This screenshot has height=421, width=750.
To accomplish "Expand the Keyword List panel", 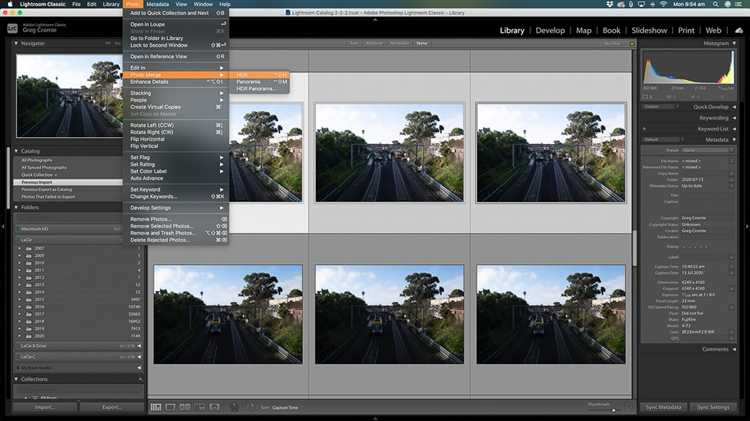I will tap(734, 129).
